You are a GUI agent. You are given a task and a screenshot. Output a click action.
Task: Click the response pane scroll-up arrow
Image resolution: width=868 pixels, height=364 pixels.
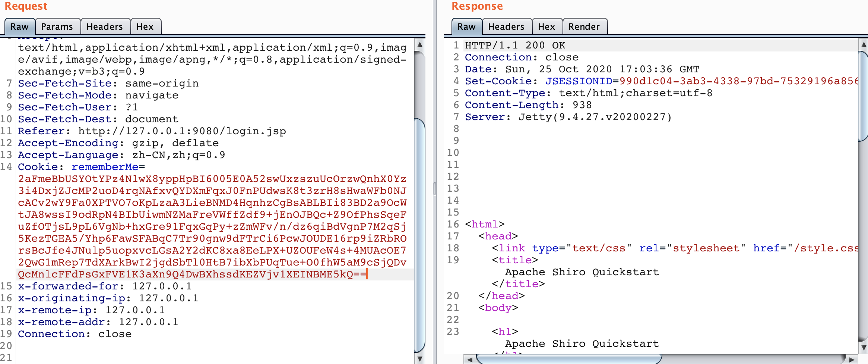pos(864,45)
